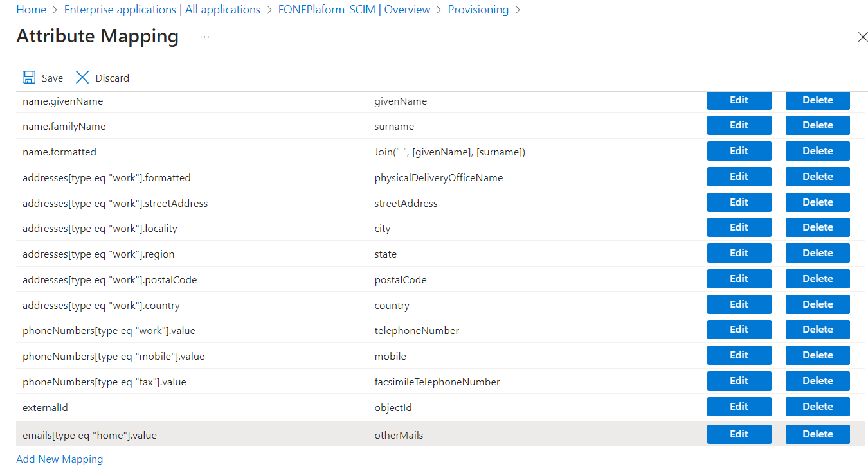Click phoneNumbers mobile value attribute
868x467 pixels.
pos(114,357)
